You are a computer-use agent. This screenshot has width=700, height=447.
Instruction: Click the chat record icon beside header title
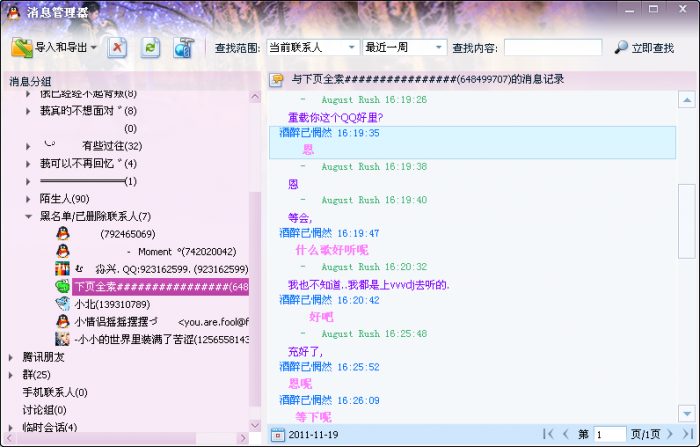point(277,80)
